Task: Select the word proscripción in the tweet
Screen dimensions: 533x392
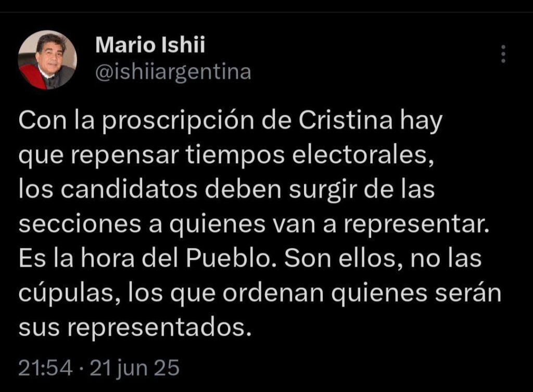Action: pos(178,122)
